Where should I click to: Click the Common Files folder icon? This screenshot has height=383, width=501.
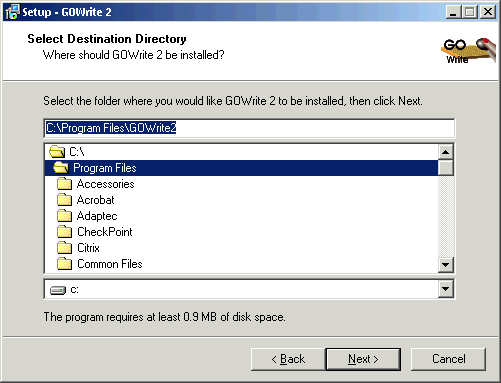click(64, 264)
